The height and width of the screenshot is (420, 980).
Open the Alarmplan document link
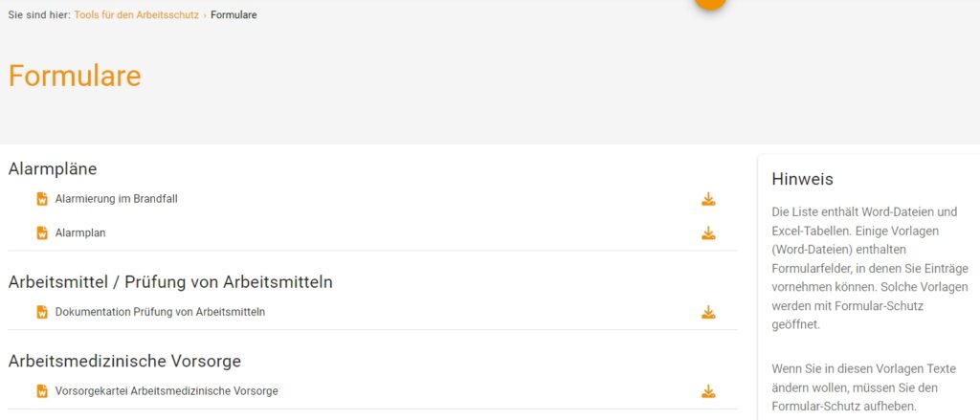[80, 232]
